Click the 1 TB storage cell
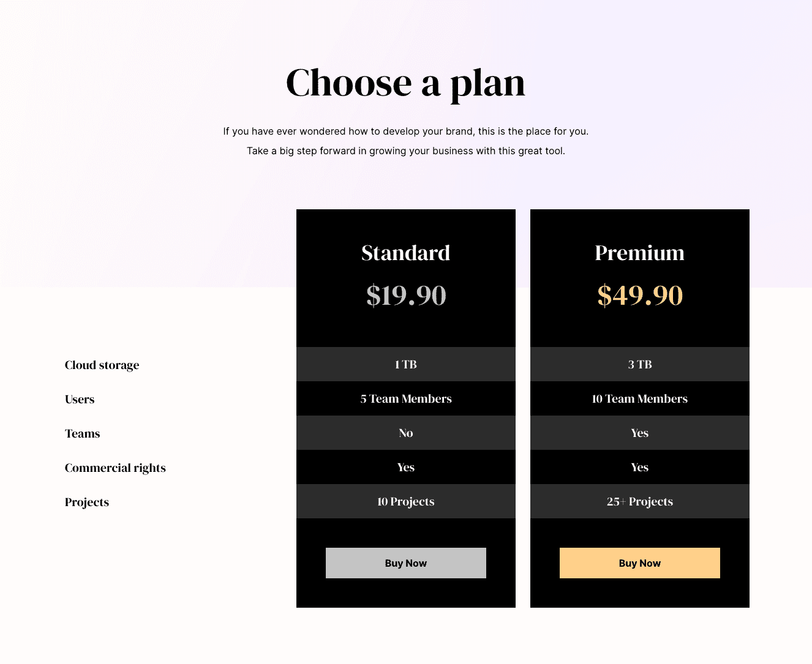 click(406, 364)
